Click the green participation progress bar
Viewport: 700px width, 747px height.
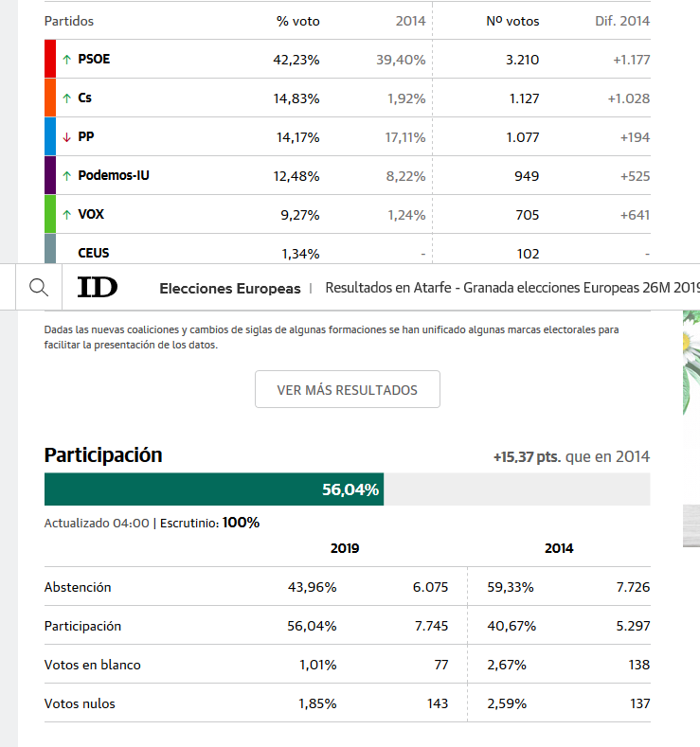tap(214, 489)
